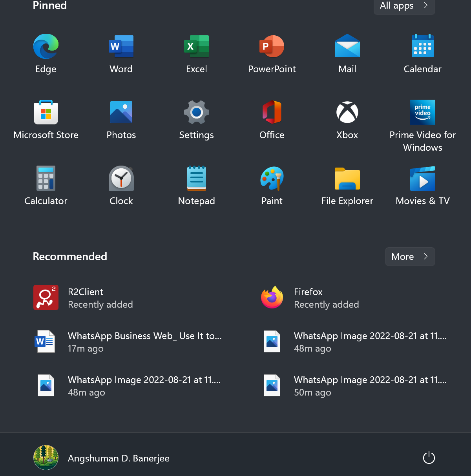
Task: Start PowerPoint from pinned apps
Action: [272, 46]
